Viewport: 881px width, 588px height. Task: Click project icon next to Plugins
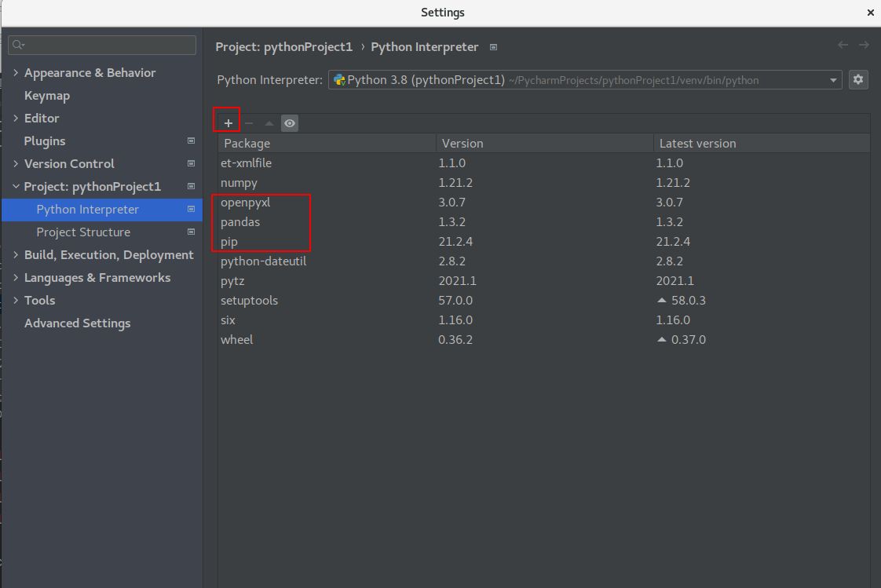(x=191, y=141)
